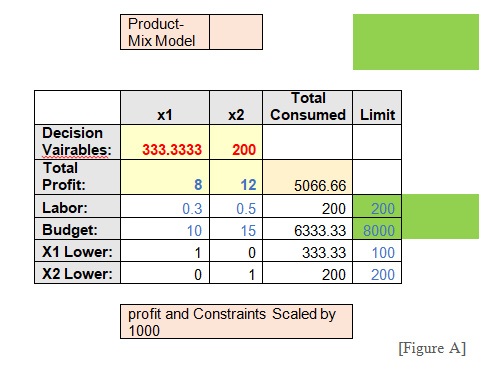Select labor coefficient 0.3

pos(165,206)
